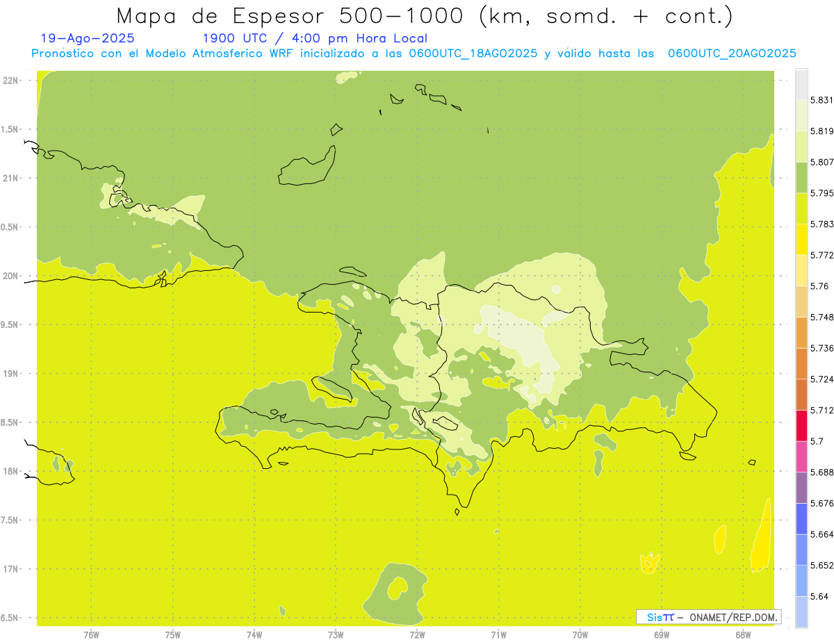The width and height of the screenshot is (834, 644).
Task: Click the 68W longitude label
Action: pyautogui.click(x=743, y=634)
